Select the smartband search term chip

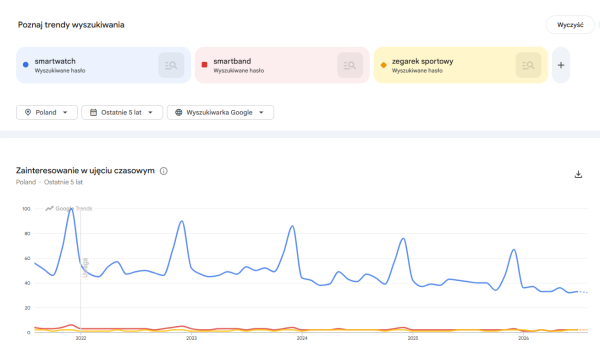tap(282, 65)
